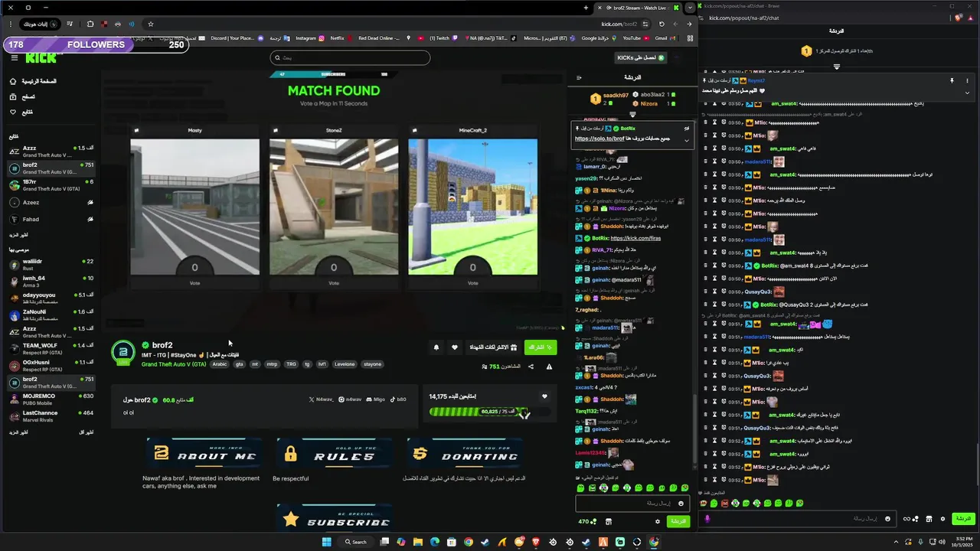This screenshot has width=980, height=551.
Task: Open b80 TikTok social link
Action: point(398,399)
